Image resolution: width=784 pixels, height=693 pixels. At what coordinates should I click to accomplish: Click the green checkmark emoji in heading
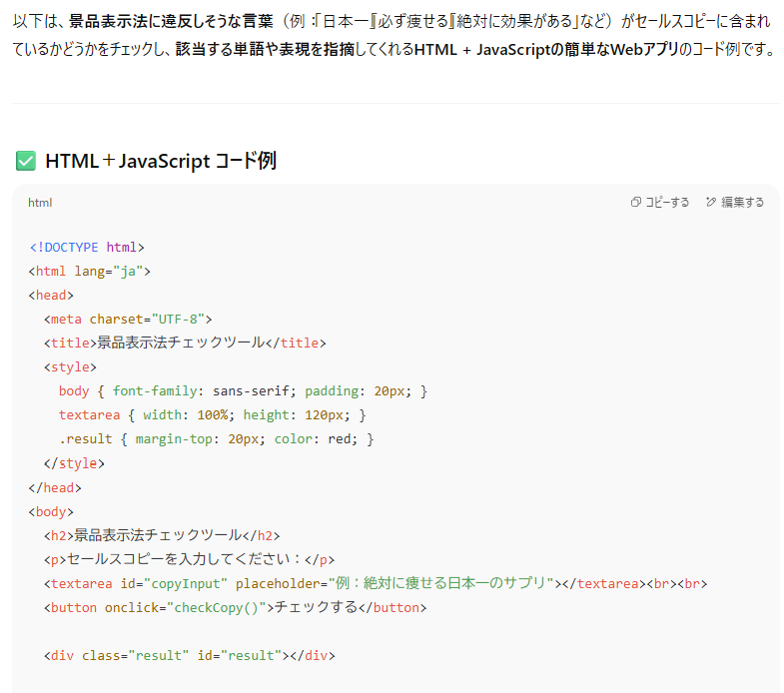coord(26,161)
